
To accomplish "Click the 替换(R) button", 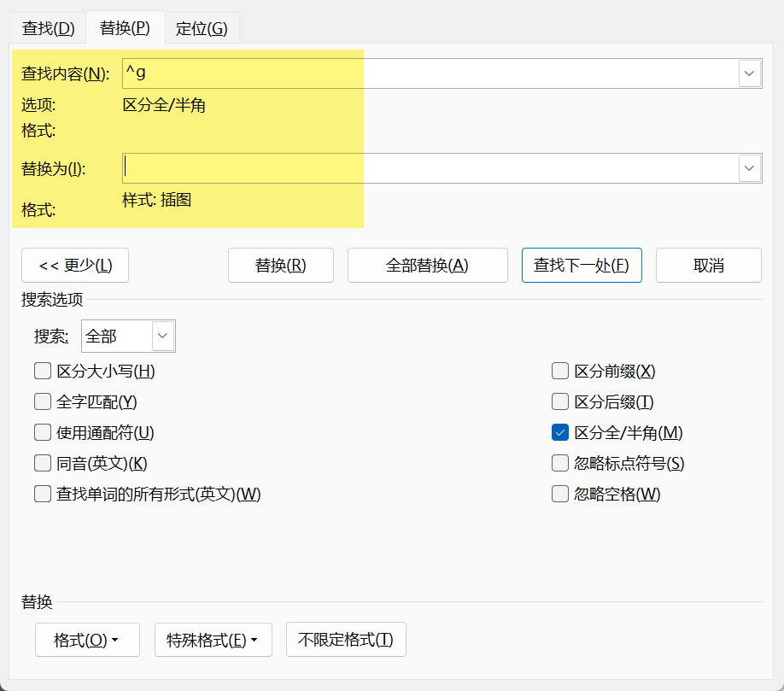I will click(280, 265).
